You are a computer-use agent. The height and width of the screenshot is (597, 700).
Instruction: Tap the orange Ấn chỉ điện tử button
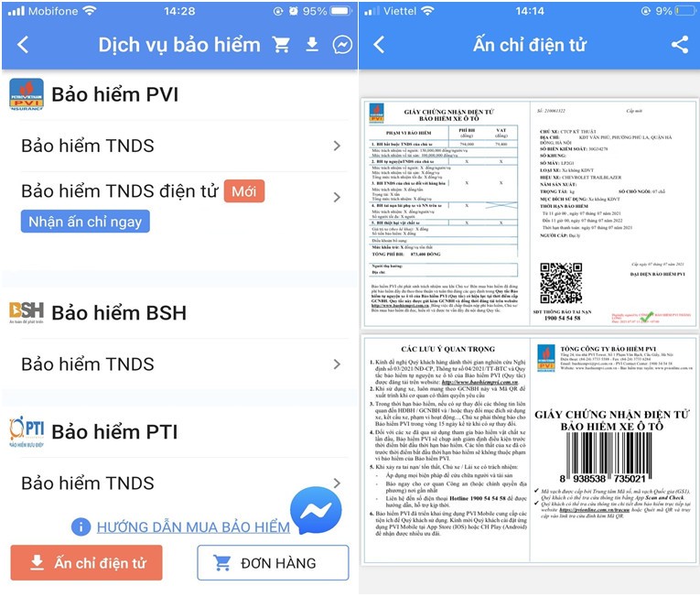click(x=86, y=563)
